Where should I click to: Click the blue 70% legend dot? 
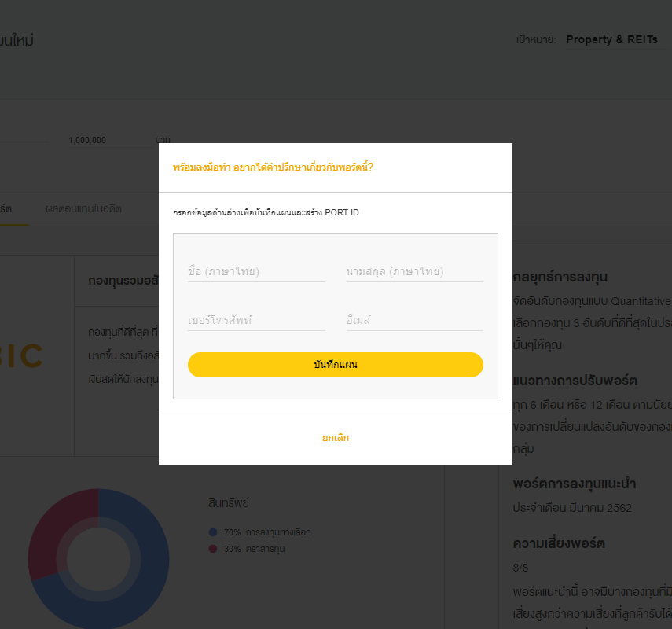(x=213, y=532)
